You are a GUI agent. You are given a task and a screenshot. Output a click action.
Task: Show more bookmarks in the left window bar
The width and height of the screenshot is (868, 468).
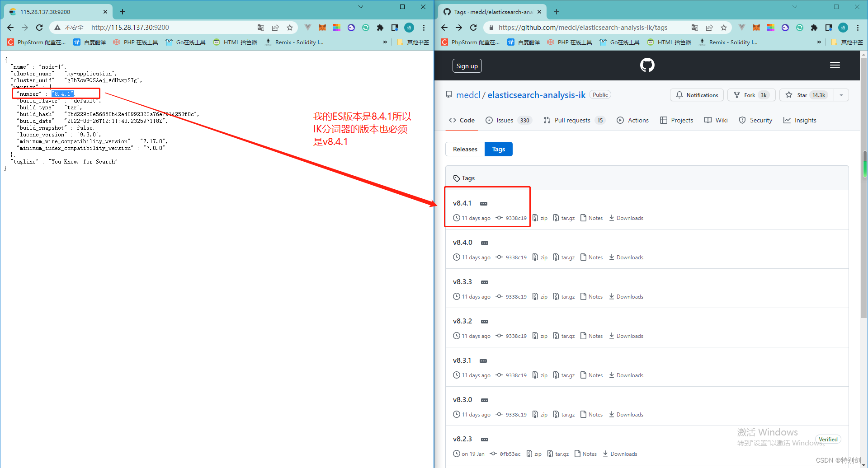pyautogui.click(x=385, y=42)
